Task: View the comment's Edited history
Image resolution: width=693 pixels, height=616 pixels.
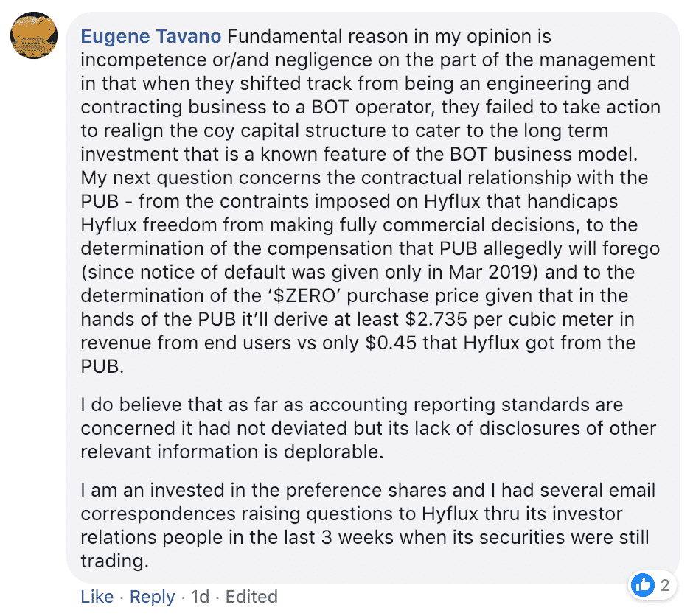Action: (x=251, y=597)
